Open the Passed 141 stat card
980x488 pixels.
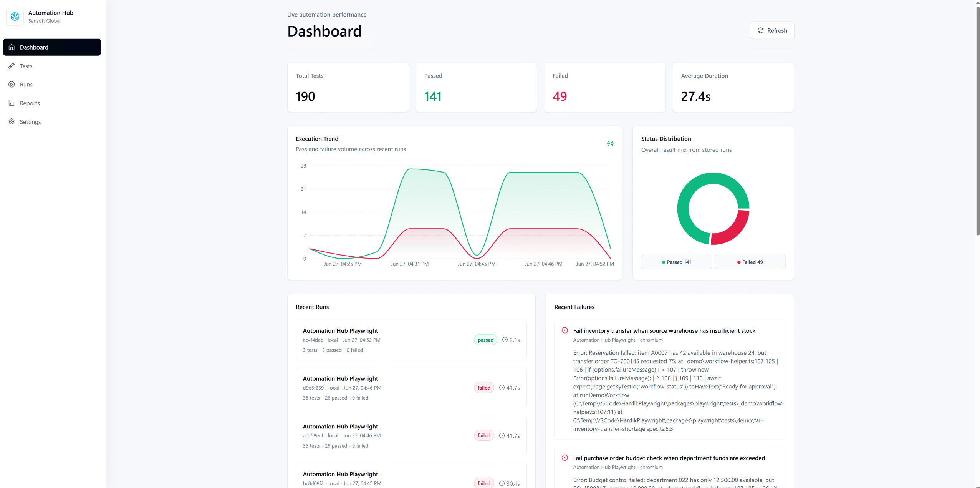[476, 88]
